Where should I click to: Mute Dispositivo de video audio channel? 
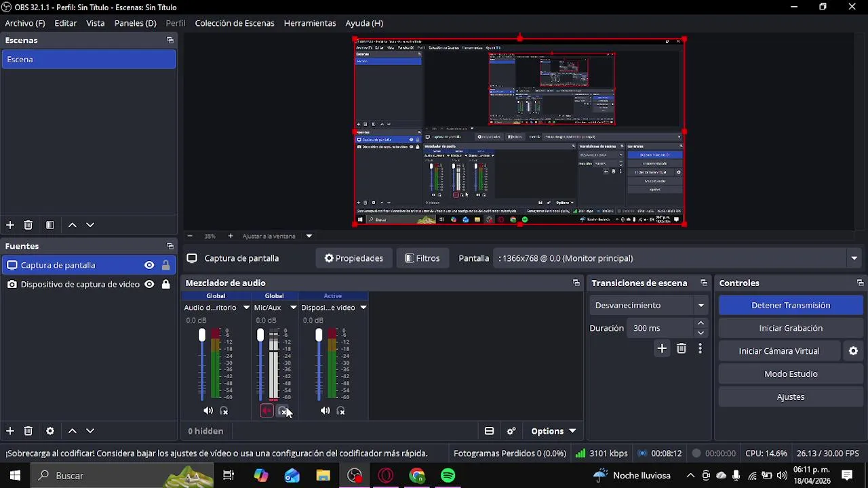(x=325, y=411)
